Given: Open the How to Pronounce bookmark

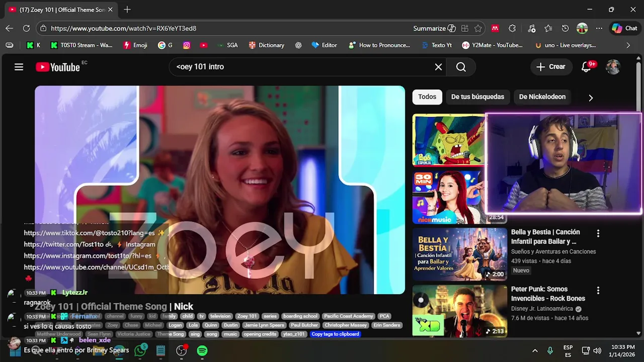Looking at the screenshot, I should tap(380, 45).
